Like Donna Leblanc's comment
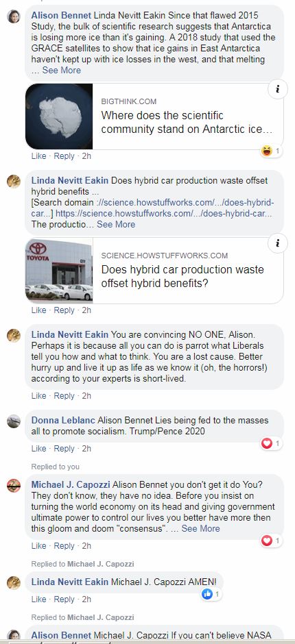The height and width of the screenshot is (644, 295). coord(38,449)
